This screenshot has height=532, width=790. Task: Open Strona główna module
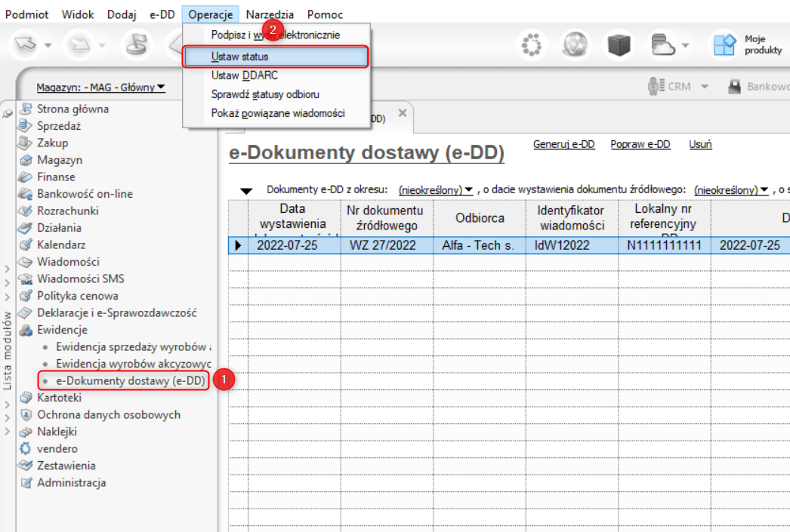[x=73, y=109]
